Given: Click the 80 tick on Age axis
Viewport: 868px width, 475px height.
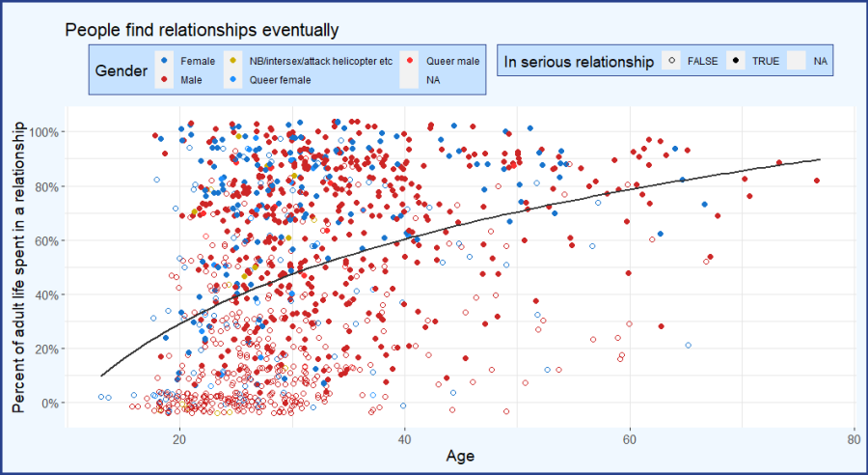Looking at the screenshot, I should point(854,437).
